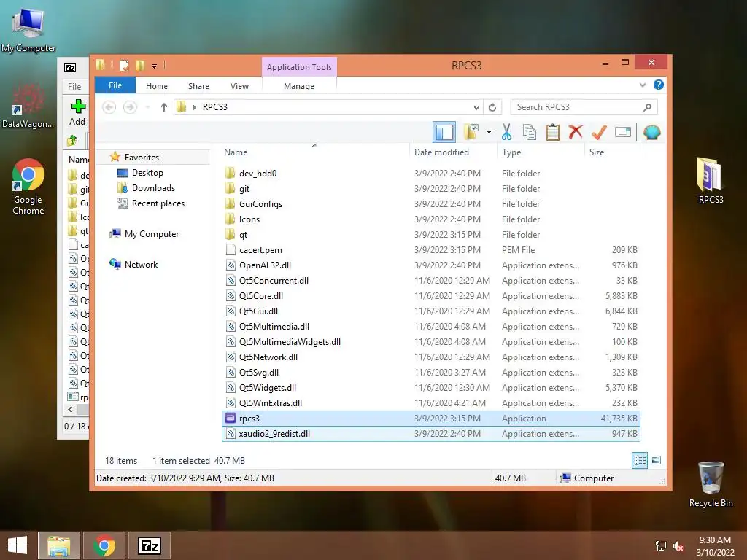Select the Qt5WinExtras.dll file
This screenshot has height=560, width=747.
point(431,402)
